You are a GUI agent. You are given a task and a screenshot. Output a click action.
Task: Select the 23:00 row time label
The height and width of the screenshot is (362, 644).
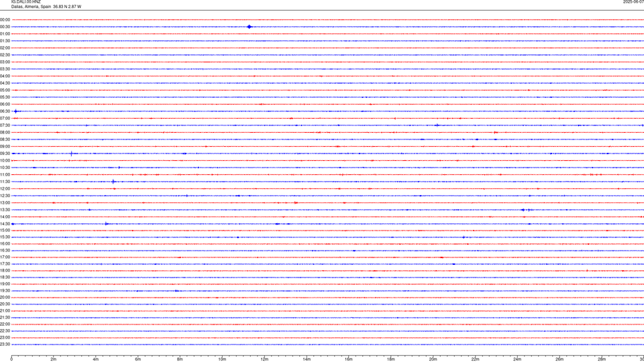[5, 338]
